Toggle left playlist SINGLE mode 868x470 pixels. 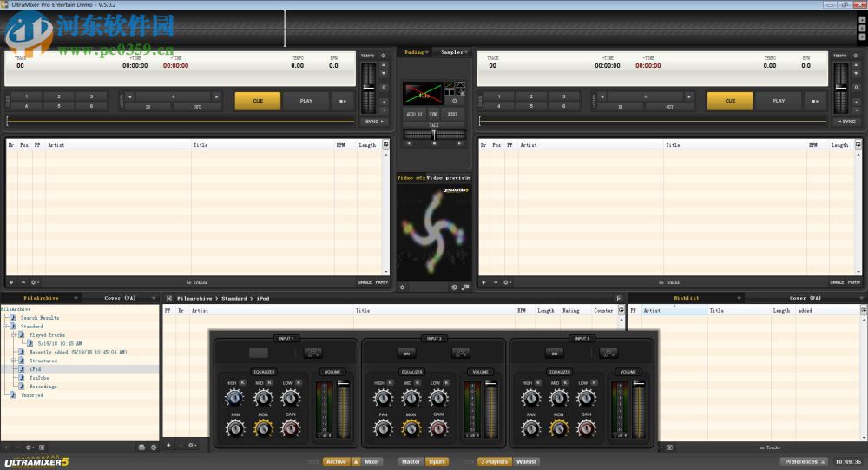pyautogui.click(x=365, y=282)
